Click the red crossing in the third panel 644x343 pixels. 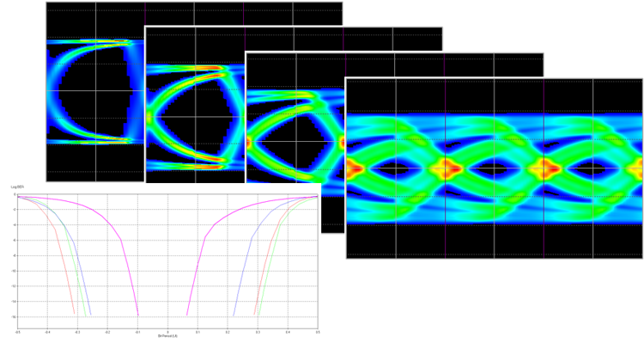pos(249,143)
